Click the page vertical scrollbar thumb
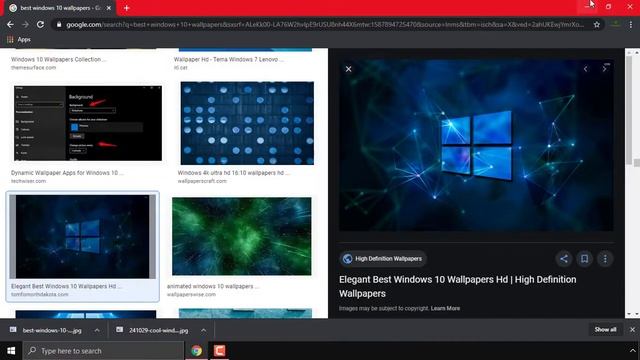 629,110
